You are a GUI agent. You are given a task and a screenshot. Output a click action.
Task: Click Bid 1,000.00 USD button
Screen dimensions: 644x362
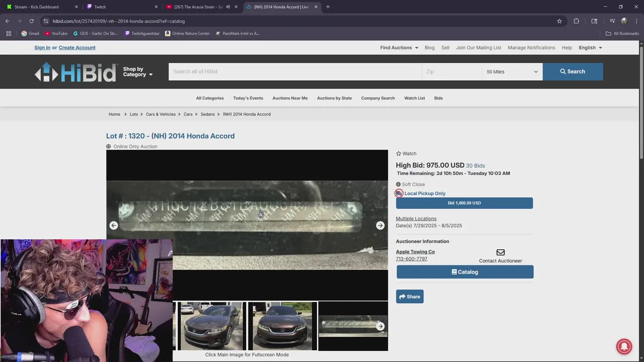[x=464, y=203]
